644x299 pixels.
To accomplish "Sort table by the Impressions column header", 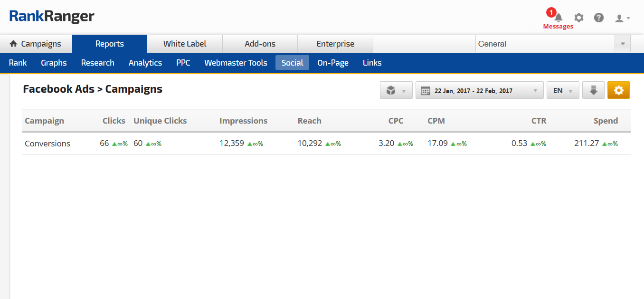I will point(243,121).
